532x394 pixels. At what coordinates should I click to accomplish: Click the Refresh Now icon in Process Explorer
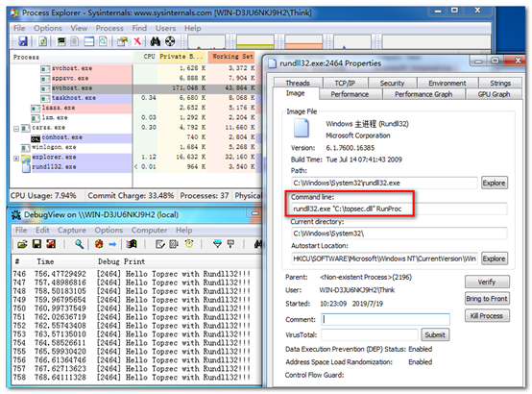(43, 41)
